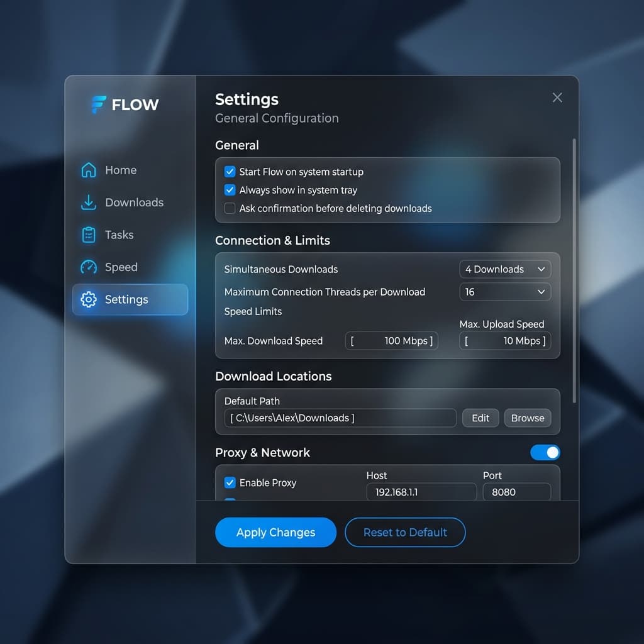Click the Settings gear icon
The image size is (644, 644).
pyautogui.click(x=89, y=299)
